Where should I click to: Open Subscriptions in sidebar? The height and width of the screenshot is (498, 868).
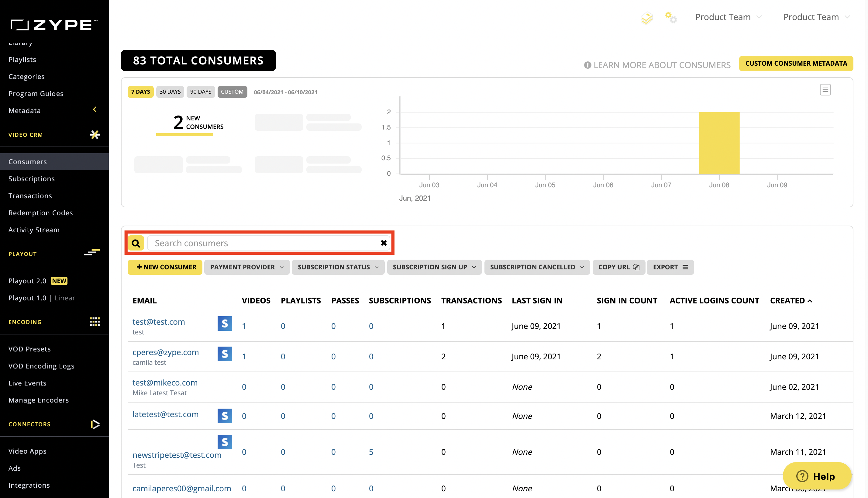(31, 178)
